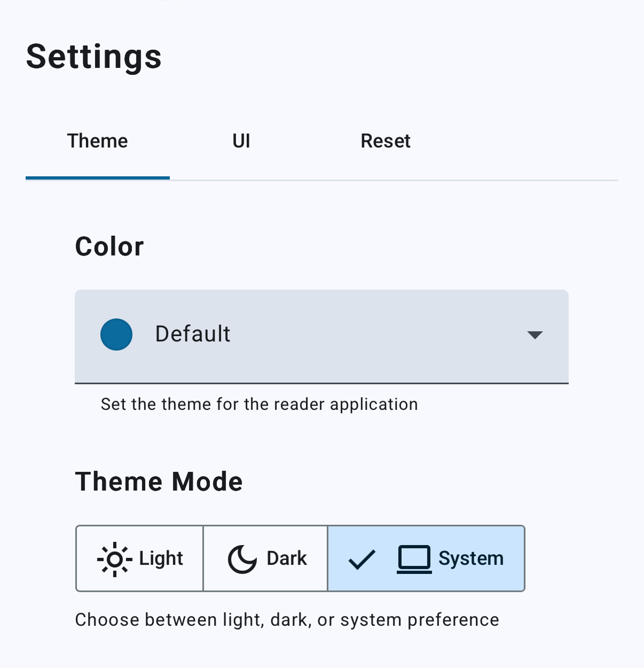Select the Light theme mode label
The image size is (644, 668).
pos(161,558)
